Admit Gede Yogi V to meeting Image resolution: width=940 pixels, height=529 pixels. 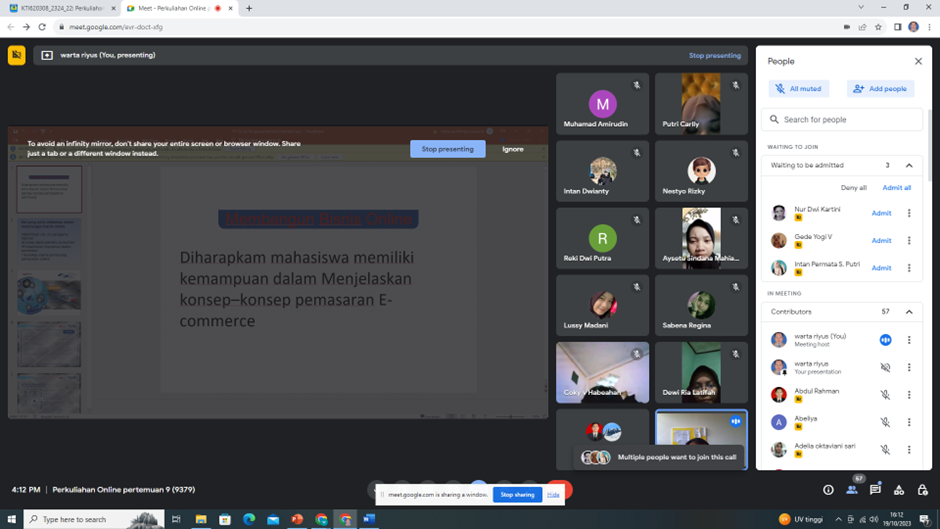(x=881, y=240)
